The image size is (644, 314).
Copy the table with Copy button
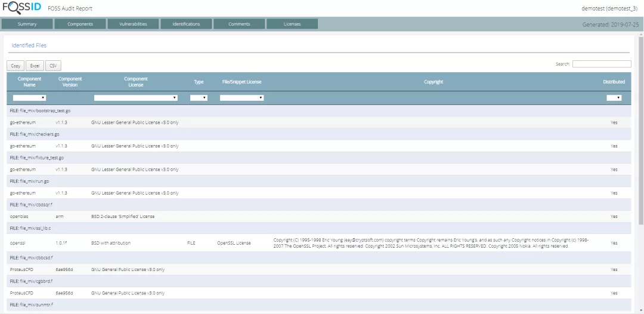pyautogui.click(x=16, y=66)
